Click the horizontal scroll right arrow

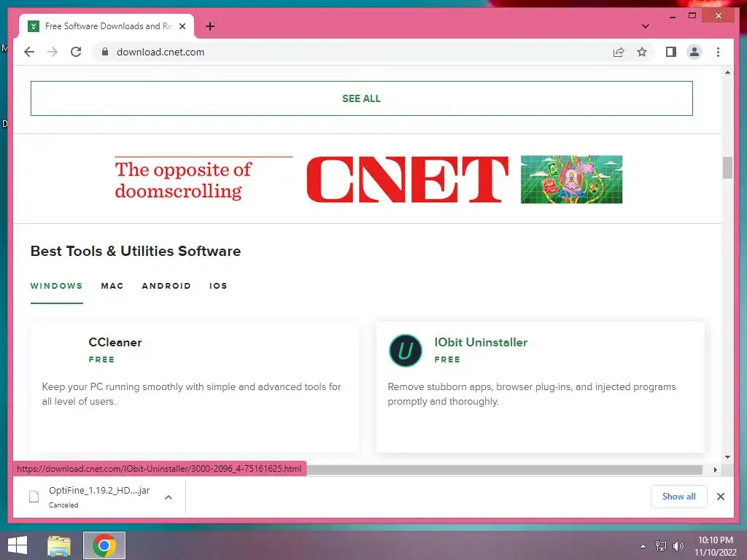[x=715, y=470]
